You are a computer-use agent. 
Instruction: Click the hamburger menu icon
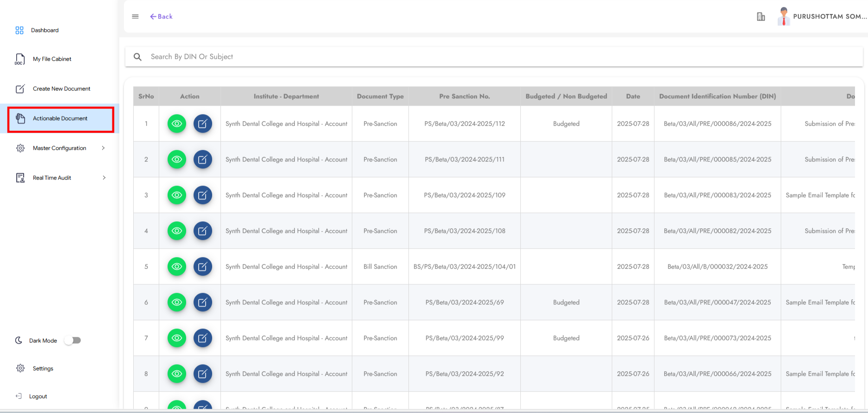click(x=135, y=17)
